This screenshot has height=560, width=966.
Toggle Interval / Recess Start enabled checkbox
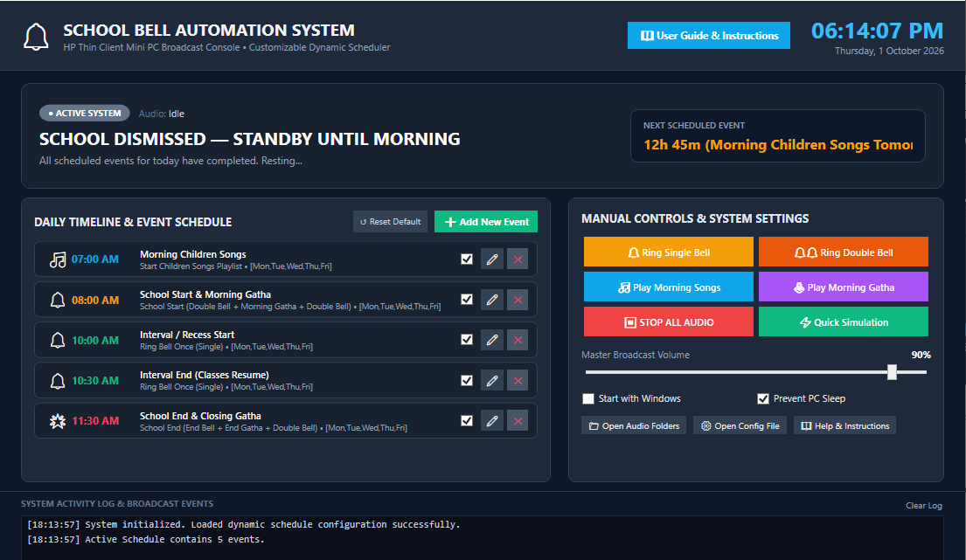coord(466,340)
